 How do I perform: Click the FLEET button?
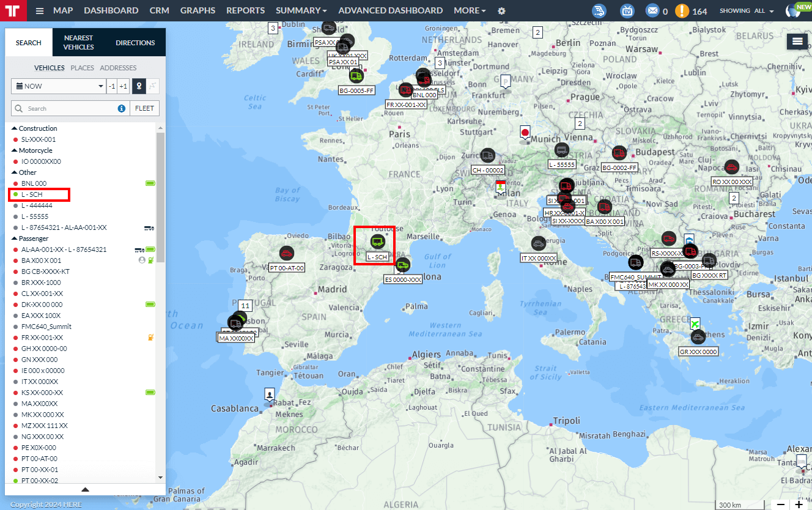click(x=144, y=108)
